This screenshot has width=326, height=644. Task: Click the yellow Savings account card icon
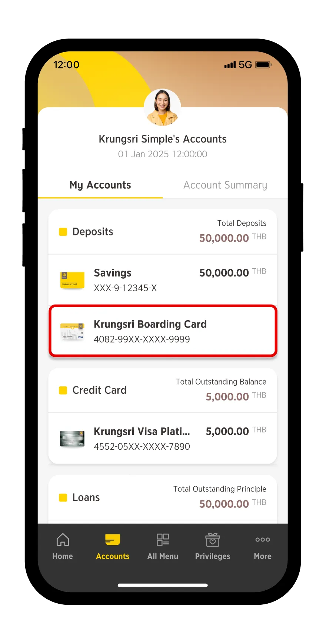[x=72, y=280]
